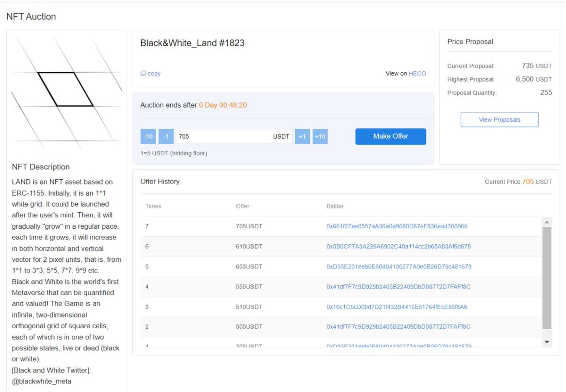The width and height of the screenshot is (566, 392).
Task: Increase the bid with the +1 button
Action: point(302,136)
